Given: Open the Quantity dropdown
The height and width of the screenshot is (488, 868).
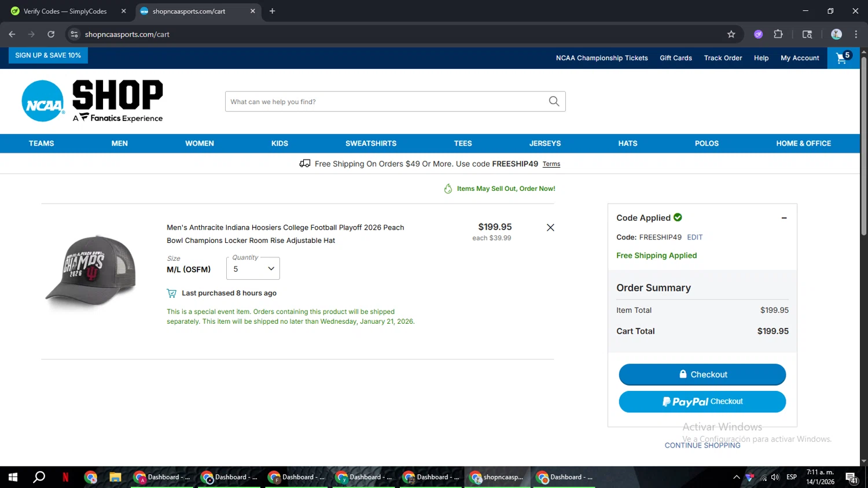Looking at the screenshot, I should point(253,269).
